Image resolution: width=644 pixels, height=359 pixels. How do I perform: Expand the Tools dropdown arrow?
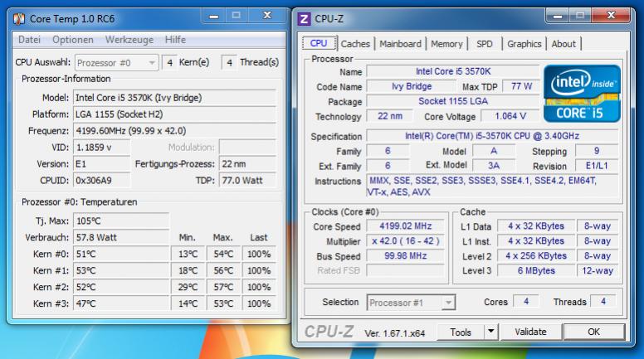[x=490, y=332]
